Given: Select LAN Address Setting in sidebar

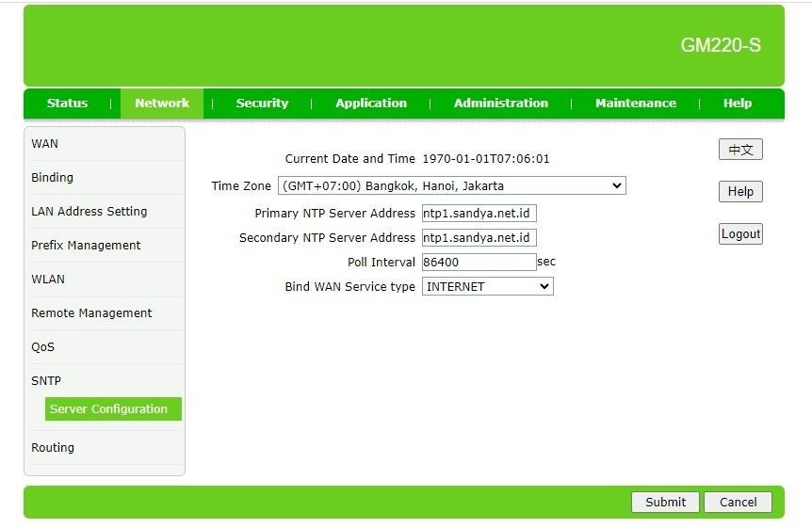Looking at the screenshot, I should tap(89, 212).
